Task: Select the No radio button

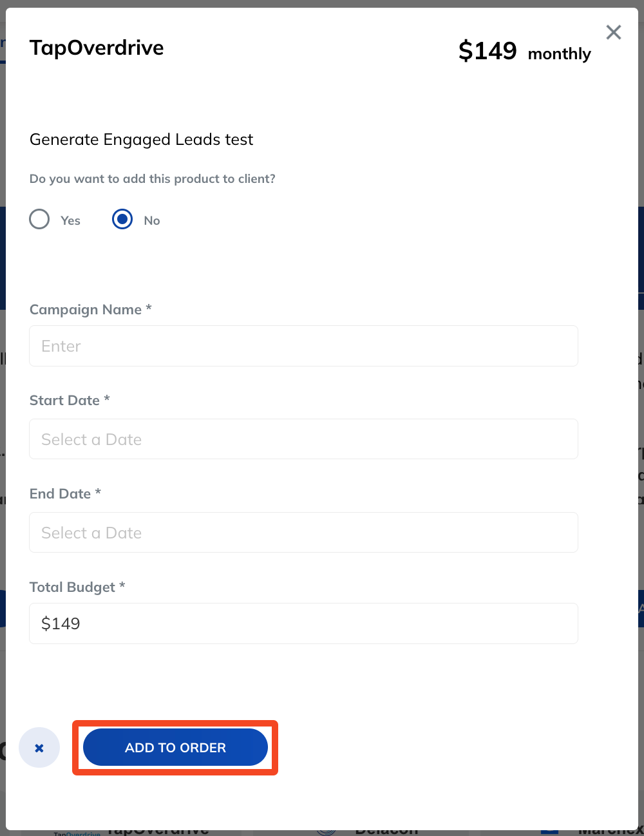Action: (122, 220)
